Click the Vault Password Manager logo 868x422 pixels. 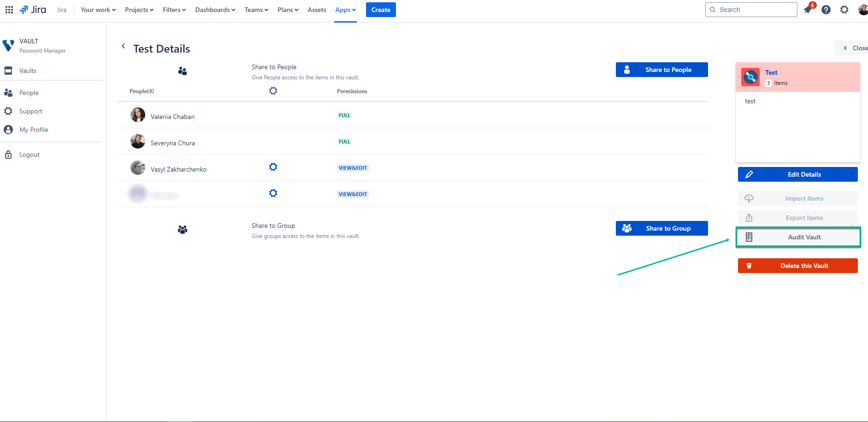[8, 45]
